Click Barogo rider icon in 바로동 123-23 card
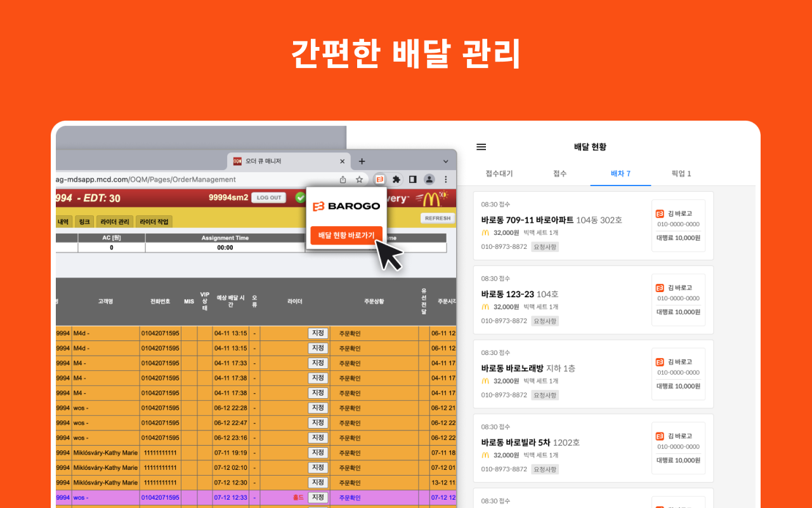This screenshot has width=812, height=508. click(660, 288)
